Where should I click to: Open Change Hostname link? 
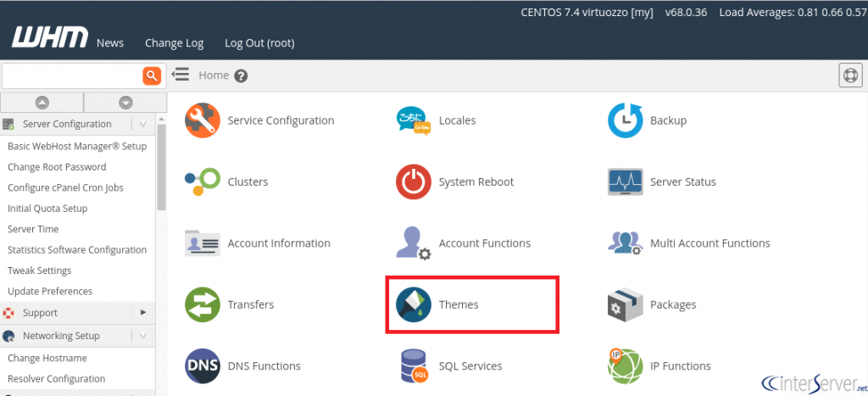[47, 358]
